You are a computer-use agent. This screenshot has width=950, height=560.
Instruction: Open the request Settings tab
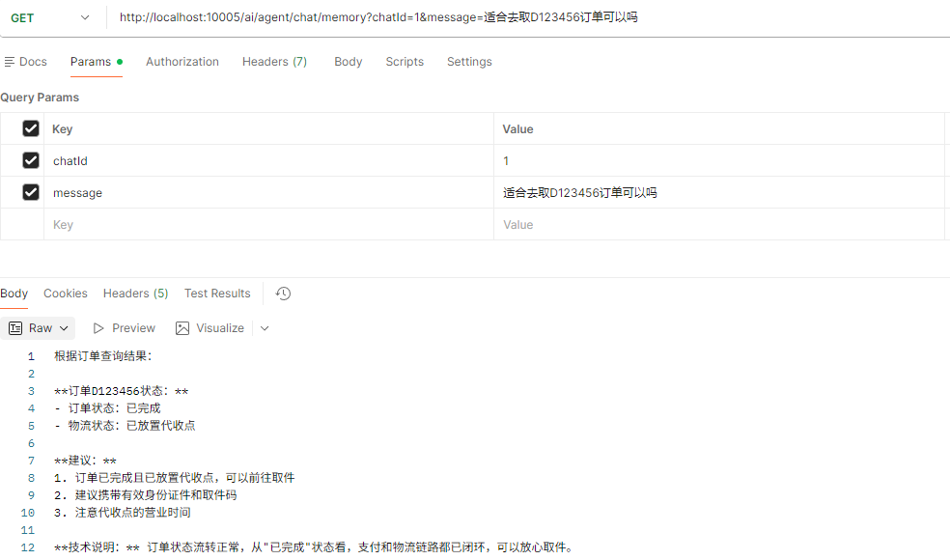pyautogui.click(x=469, y=62)
